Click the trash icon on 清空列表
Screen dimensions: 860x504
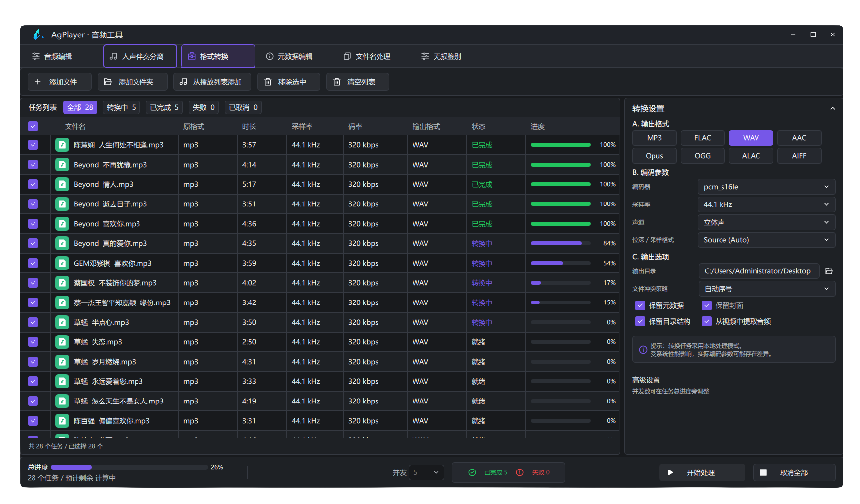(337, 82)
